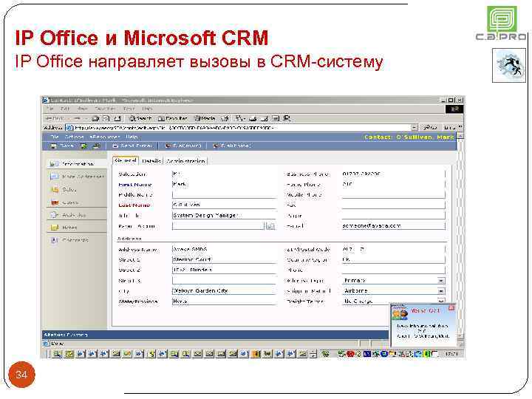The width and height of the screenshot is (532, 399).
Task: Click the Middle Name field
Action: click(224, 195)
